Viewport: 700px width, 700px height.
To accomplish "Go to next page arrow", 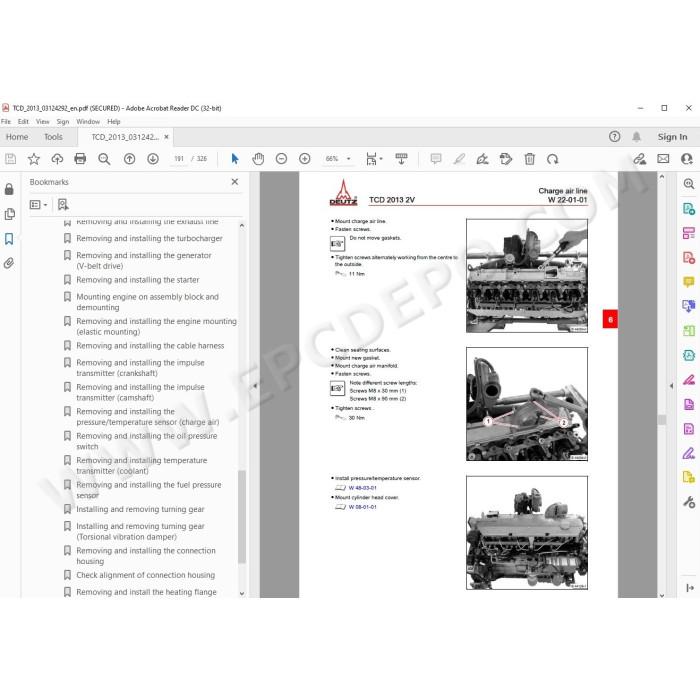I will click(153, 159).
